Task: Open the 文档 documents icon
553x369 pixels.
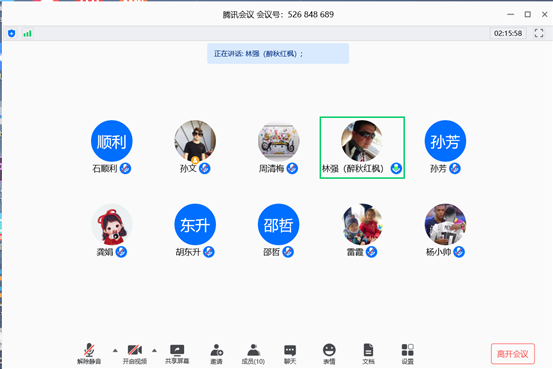Action: [x=368, y=350]
